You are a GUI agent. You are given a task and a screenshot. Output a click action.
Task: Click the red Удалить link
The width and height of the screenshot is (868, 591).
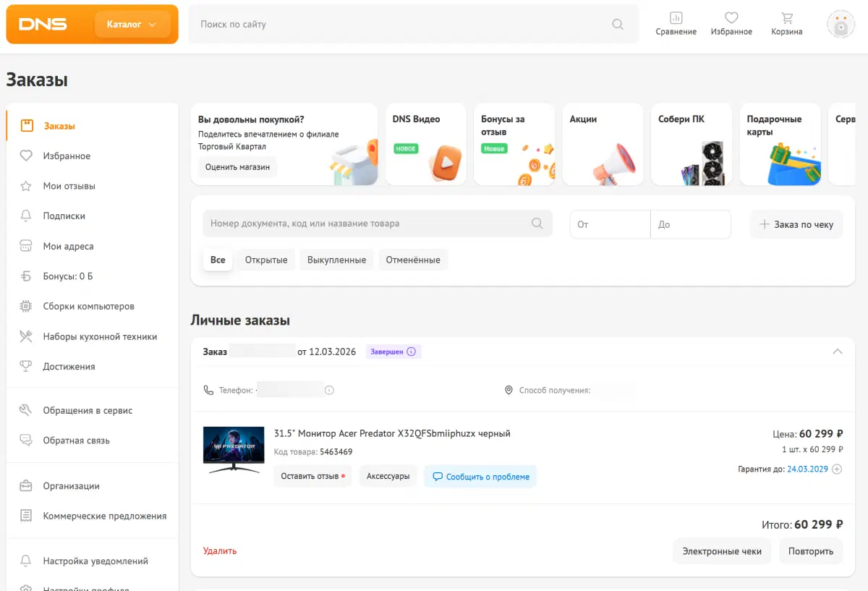(x=220, y=550)
